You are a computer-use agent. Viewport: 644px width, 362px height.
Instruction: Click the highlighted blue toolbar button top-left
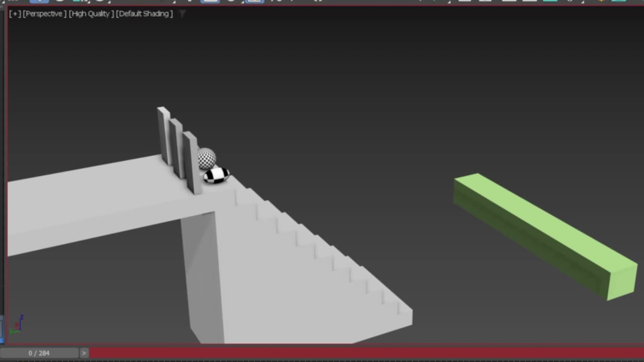39,1
